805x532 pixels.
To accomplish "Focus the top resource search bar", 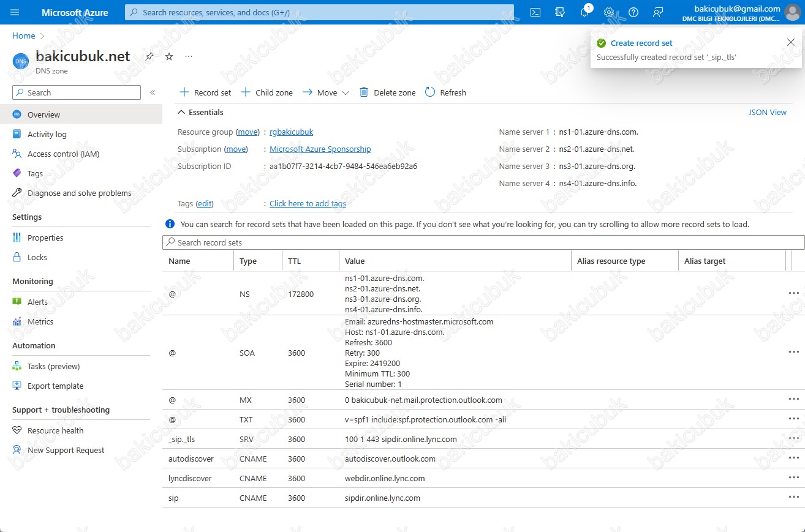I will pyautogui.click(x=319, y=12).
